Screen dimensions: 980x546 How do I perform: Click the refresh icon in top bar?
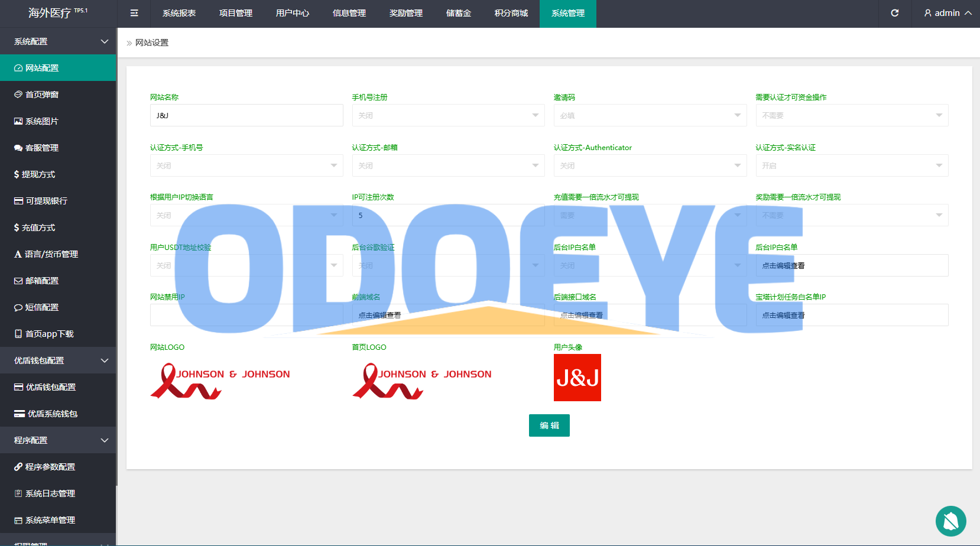895,13
